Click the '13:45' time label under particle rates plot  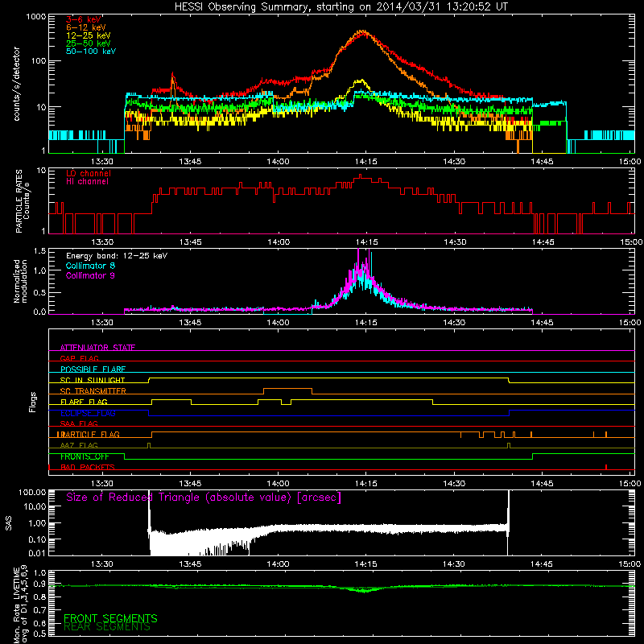coord(190,242)
